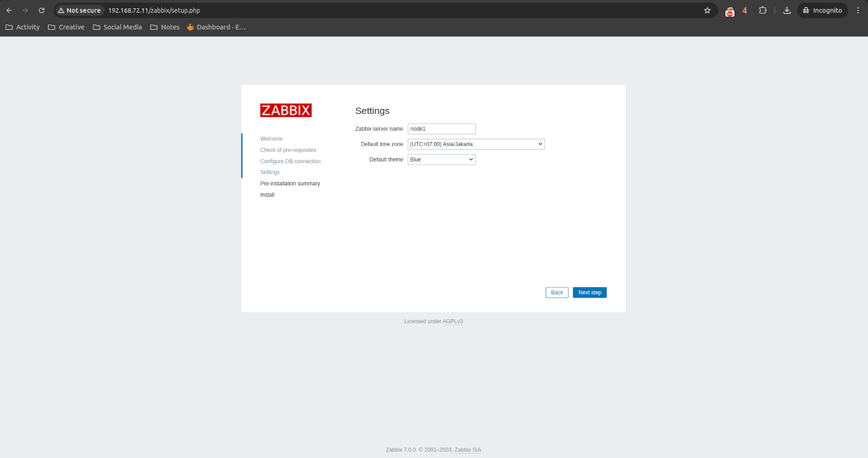
Task: Open the browser downloads icon
Action: coord(787,10)
